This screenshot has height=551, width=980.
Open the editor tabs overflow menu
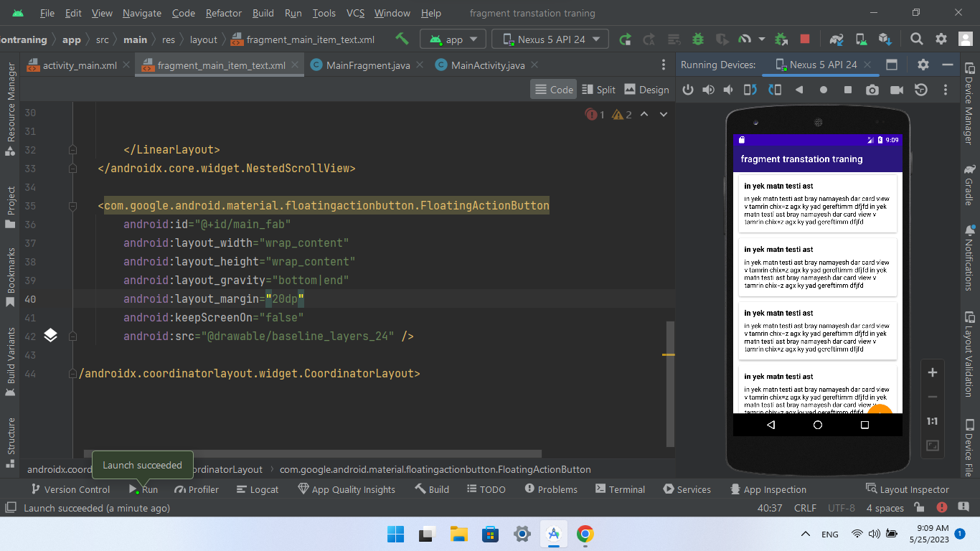(663, 65)
